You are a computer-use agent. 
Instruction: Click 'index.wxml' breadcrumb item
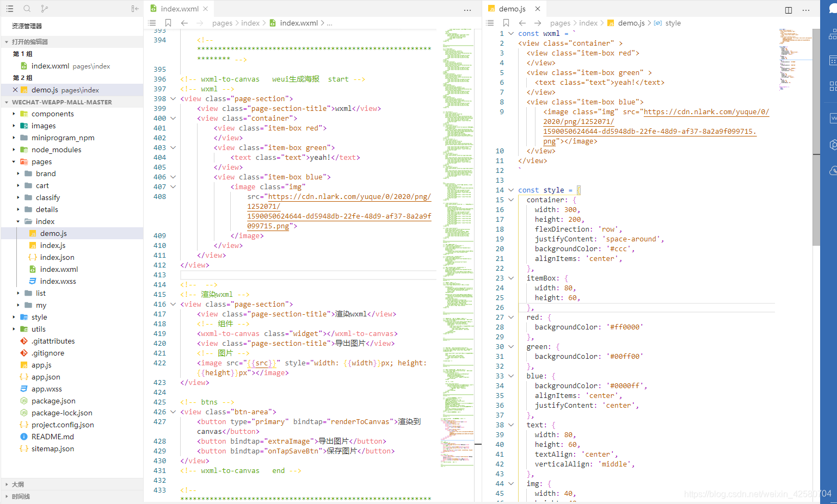tap(299, 23)
